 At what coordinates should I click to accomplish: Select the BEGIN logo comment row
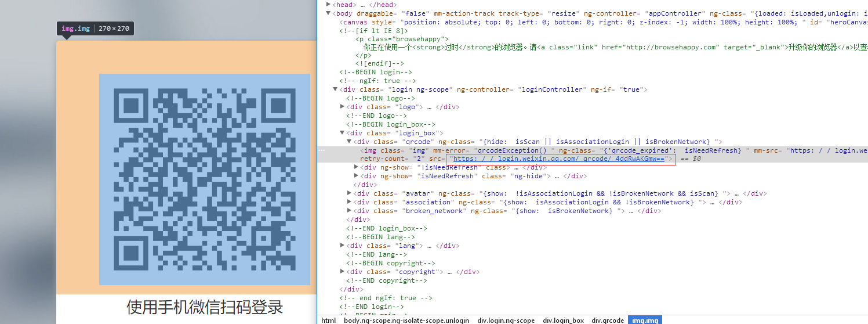click(381, 98)
